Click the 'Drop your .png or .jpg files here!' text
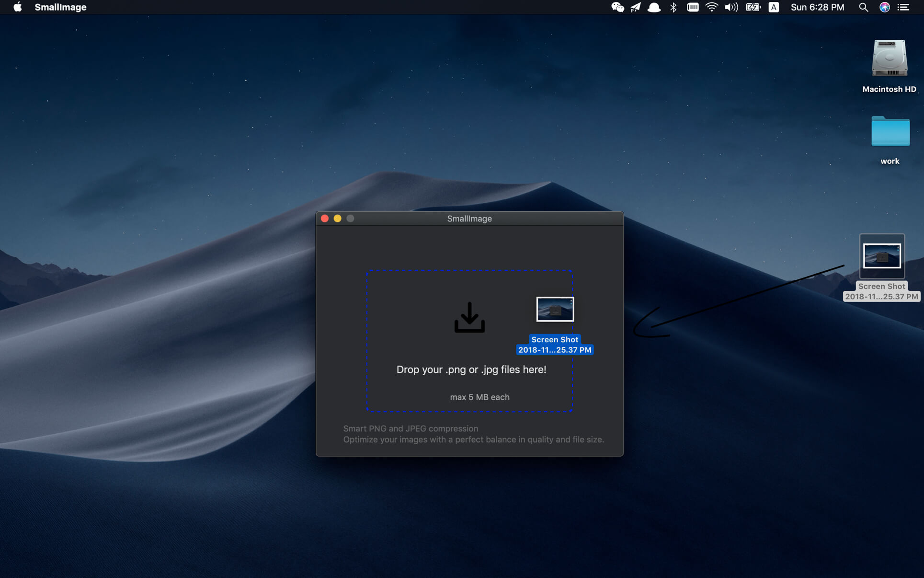Viewport: 924px width, 578px height. pyautogui.click(x=471, y=370)
